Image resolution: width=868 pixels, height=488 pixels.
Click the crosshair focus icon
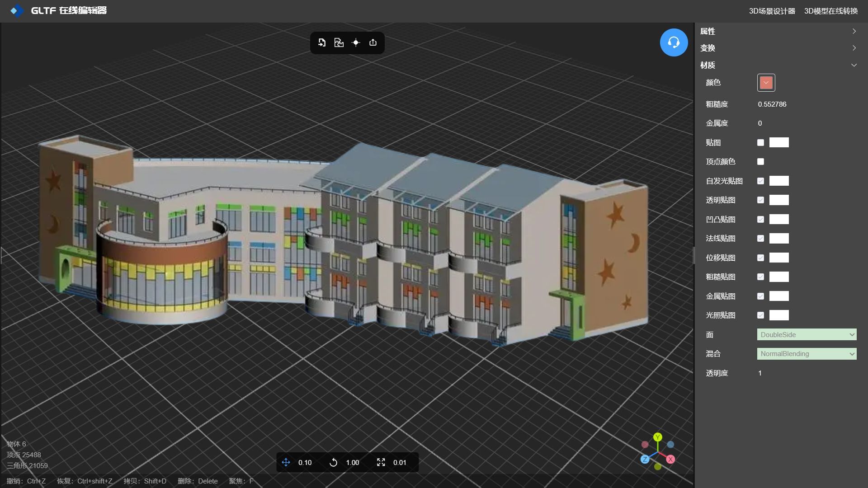[356, 42]
